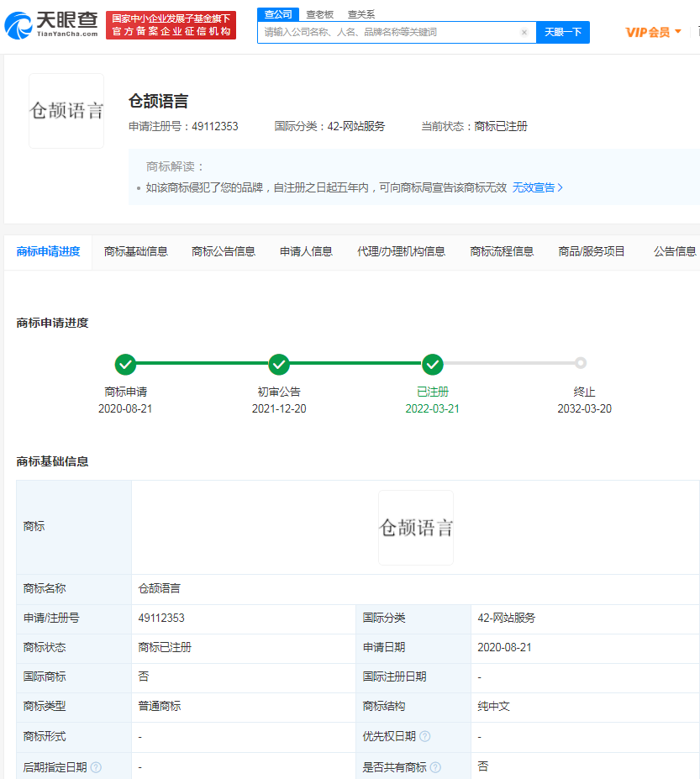Click 普通商标 value in table
This screenshot has width=700, height=779.
pos(160,706)
